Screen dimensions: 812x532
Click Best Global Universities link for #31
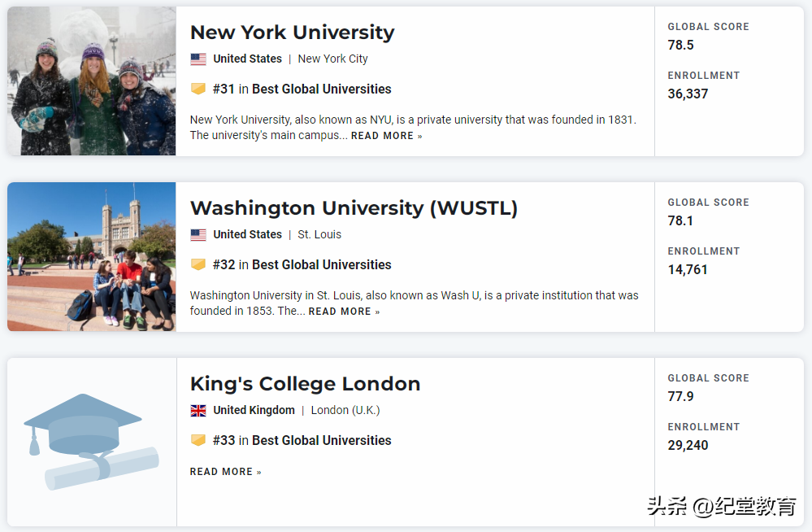pos(321,89)
